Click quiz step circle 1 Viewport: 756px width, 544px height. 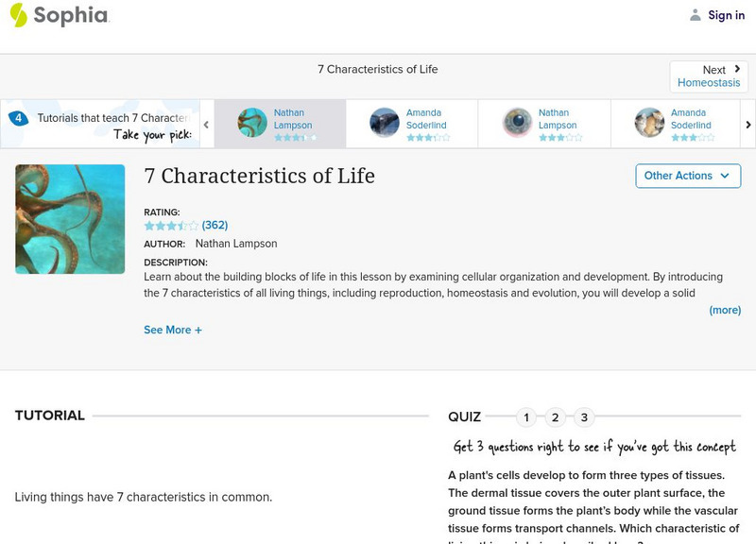click(525, 416)
